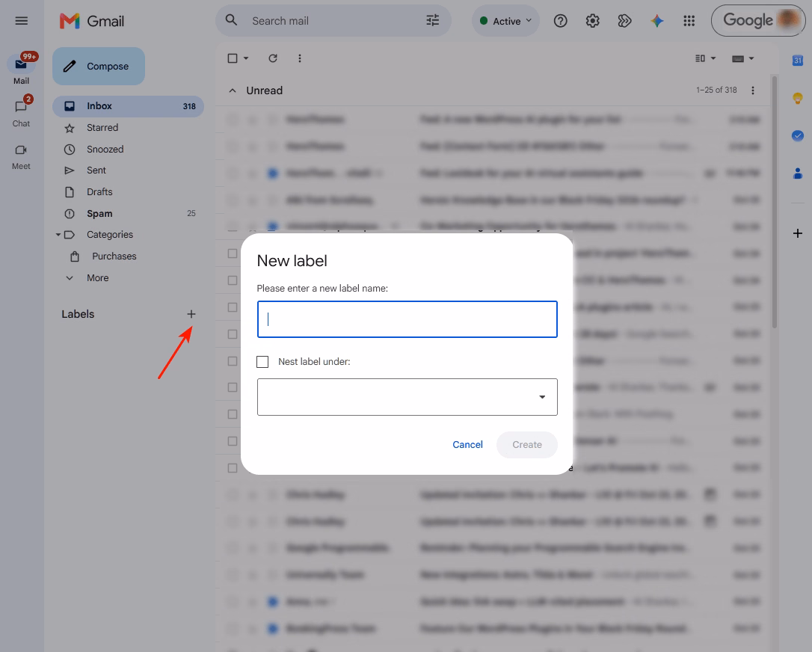812x652 pixels.
Task: Open the Spam folder
Action: [x=128, y=213]
